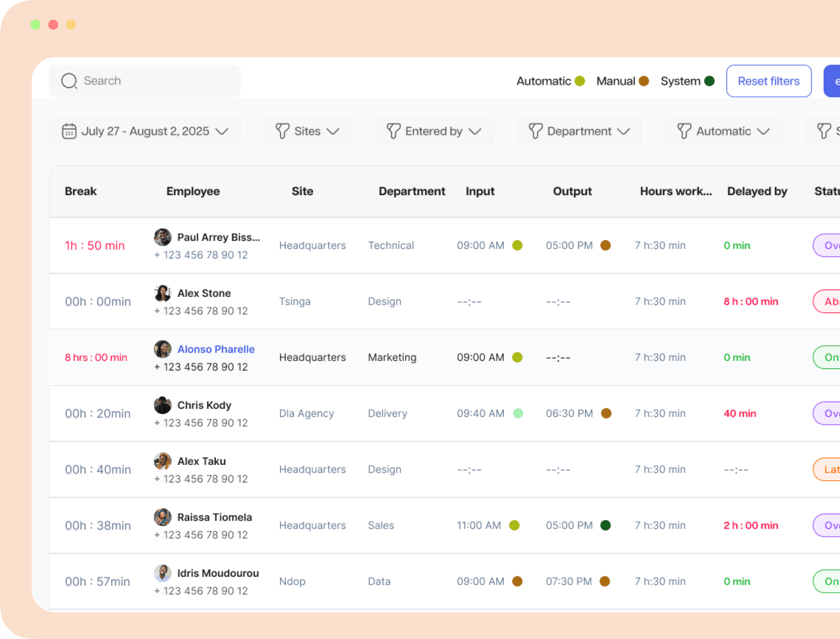Expand the Department filter chevron
The height and width of the screenshot is (639, 840).
click(624, 131)
